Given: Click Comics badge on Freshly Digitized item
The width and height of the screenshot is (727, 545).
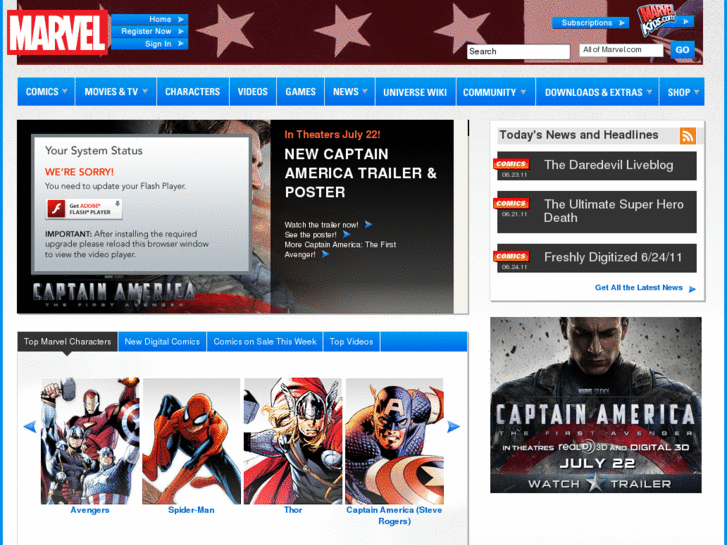Looking at the screenshot, I should click(x=511, y=256).
